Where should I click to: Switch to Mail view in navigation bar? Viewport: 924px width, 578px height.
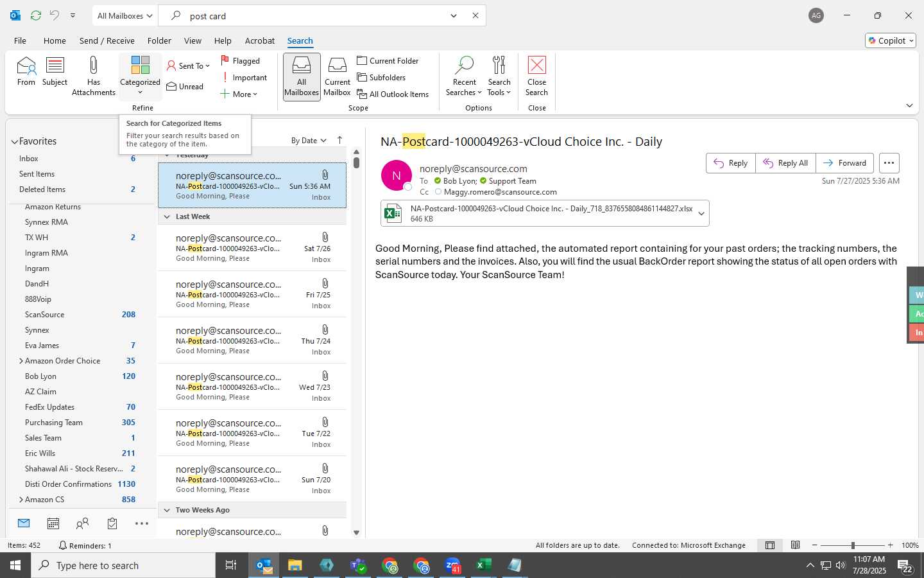click(x=24, y=523)
